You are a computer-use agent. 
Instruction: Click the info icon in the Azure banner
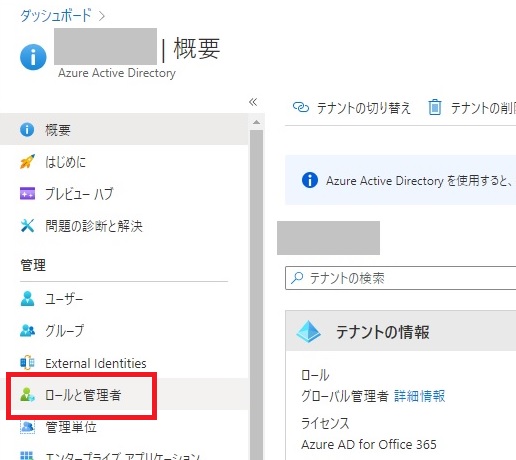310,180
